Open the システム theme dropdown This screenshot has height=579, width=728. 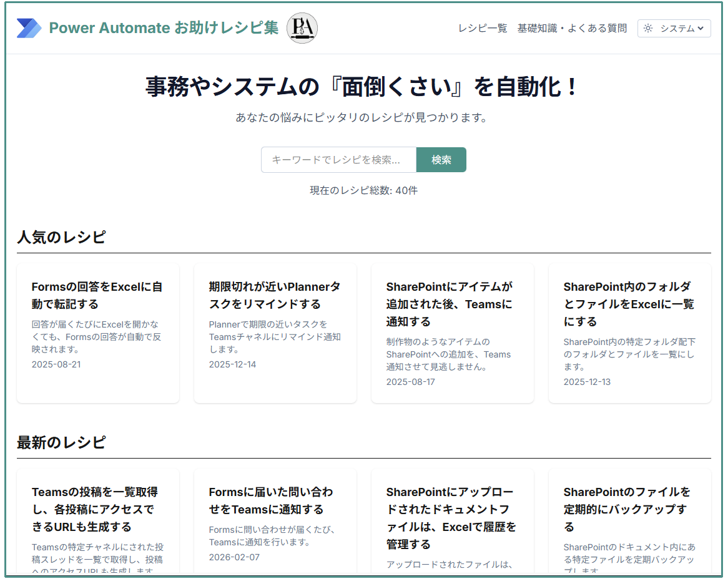pyautogui.click(x=674, y=28)
